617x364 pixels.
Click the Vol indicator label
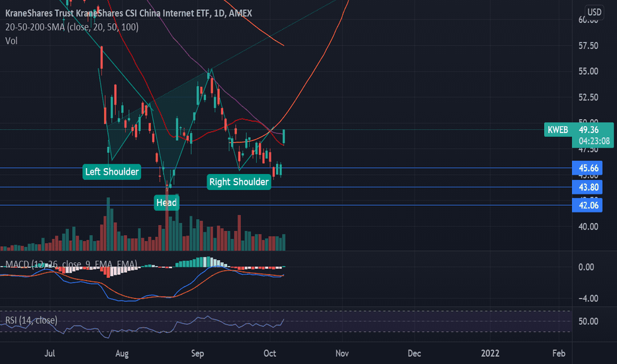11,41
